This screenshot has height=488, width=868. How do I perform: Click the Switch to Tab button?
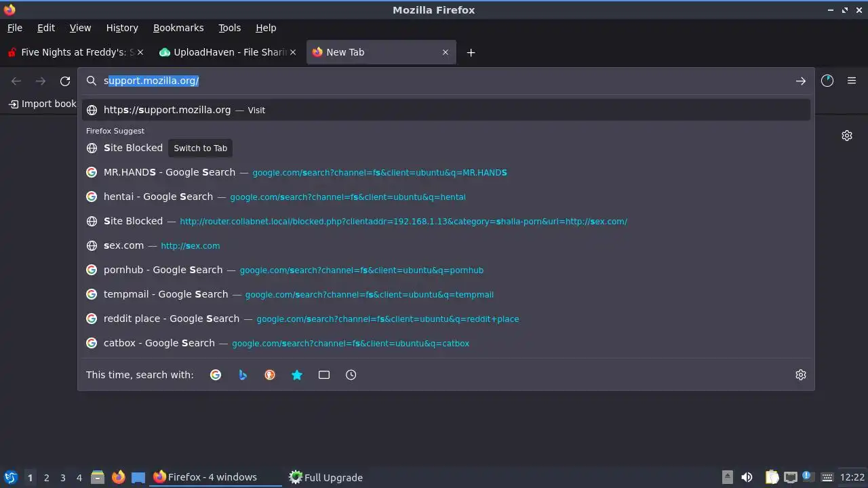tap(201, 148)
